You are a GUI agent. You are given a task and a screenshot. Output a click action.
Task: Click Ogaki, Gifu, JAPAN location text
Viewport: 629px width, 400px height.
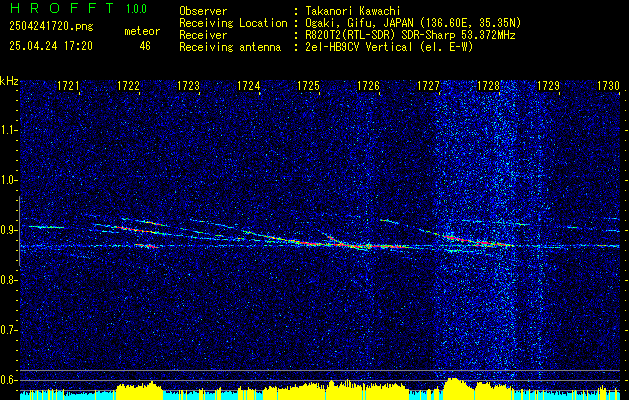(413, 23)
